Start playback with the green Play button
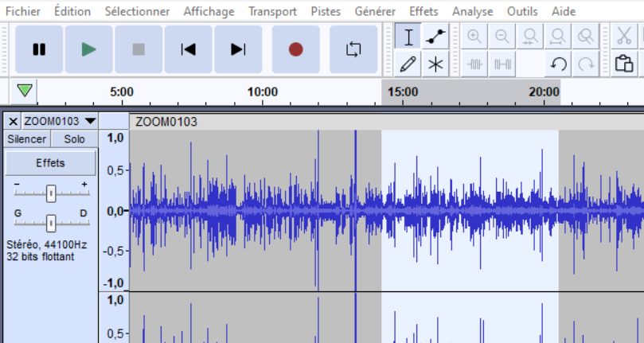The height and width of the screenshot is (343, 644). click(x=88, y=49)
